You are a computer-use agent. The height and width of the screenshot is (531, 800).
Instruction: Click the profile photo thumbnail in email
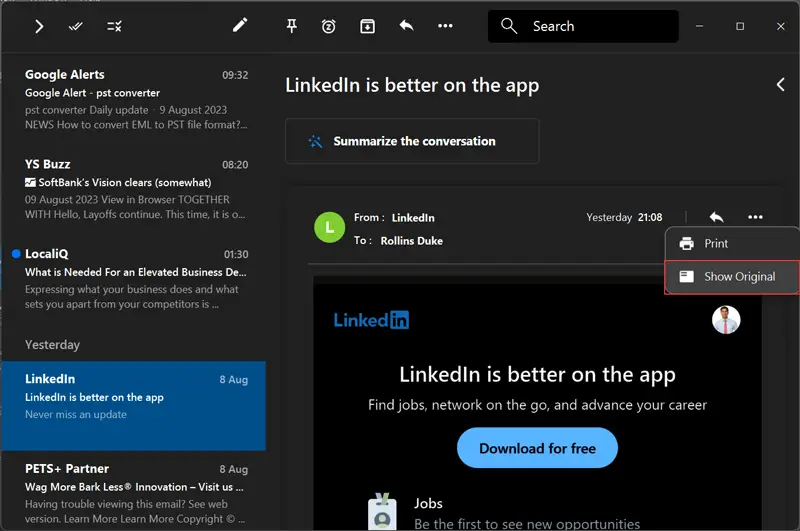726,320
